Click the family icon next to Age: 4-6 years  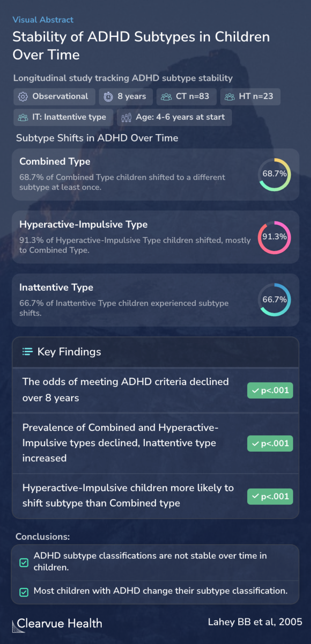pos(126,118)
